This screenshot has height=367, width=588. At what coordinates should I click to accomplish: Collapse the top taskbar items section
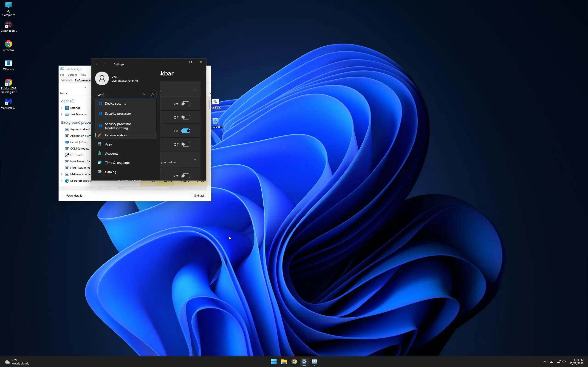click(195, 89)
